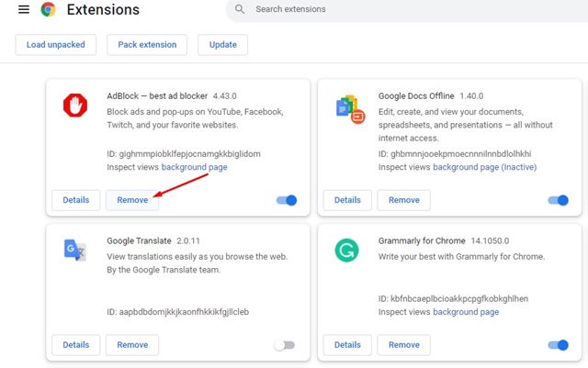The height and width of the screenshot is (368, 588).
Task: Turn off Google Docs Offline toggle
Action: coord(558,200)
